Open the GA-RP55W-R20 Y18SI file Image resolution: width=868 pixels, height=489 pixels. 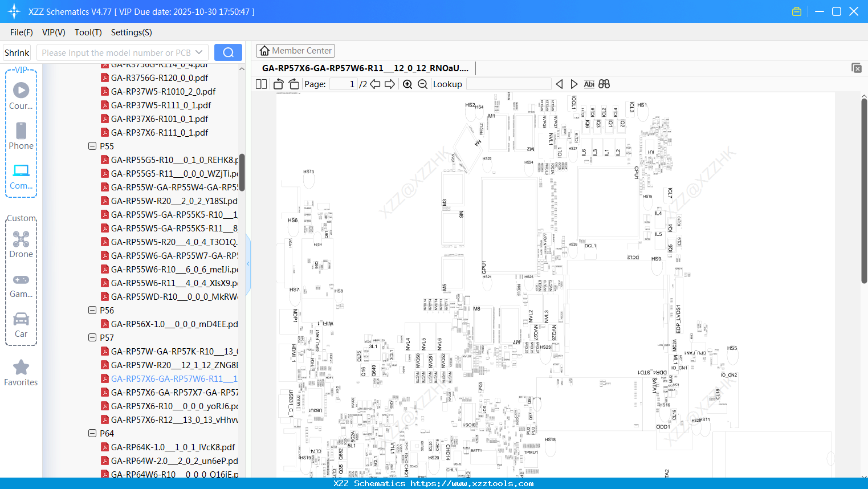pyautogui.click(x=174, y=201)
